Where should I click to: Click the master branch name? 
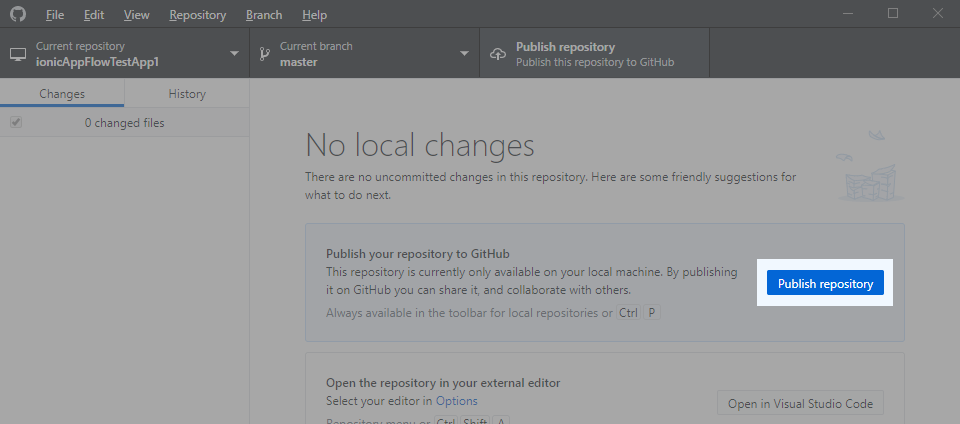pos(299,62)
